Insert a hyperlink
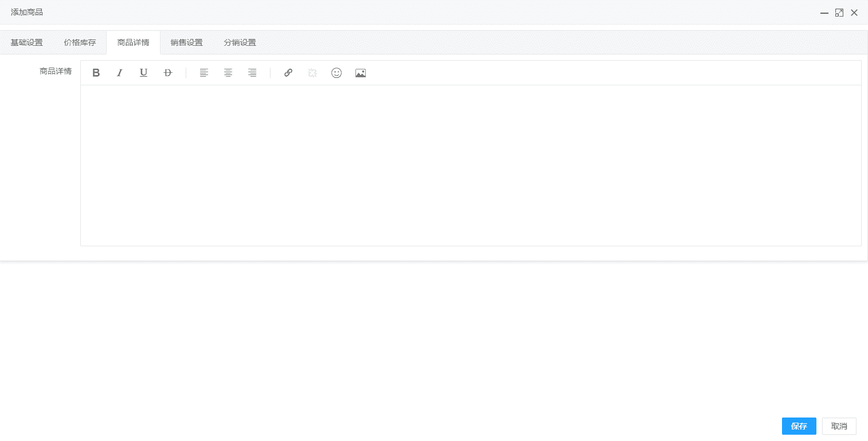This screenshot has width=868, height=441. point(288,73)
